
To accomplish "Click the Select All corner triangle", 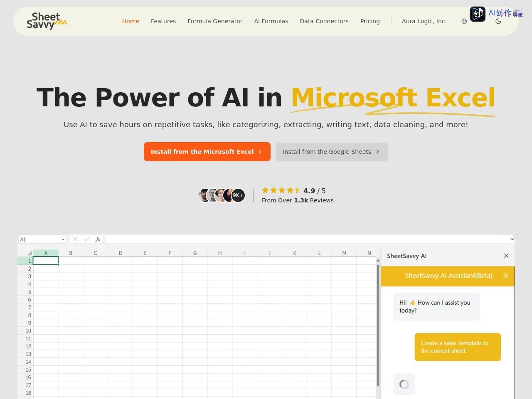I will pos(30,253).
